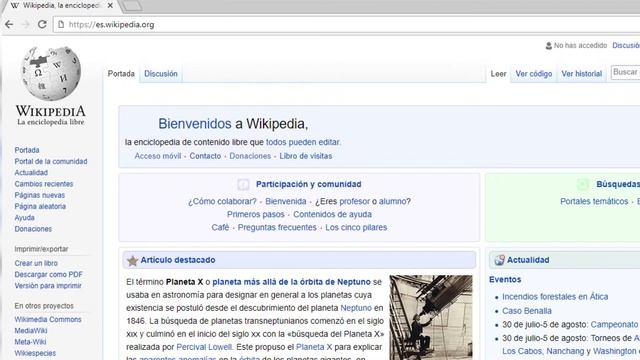Click the Wikipedia favicon on the tab

point(15,6)
